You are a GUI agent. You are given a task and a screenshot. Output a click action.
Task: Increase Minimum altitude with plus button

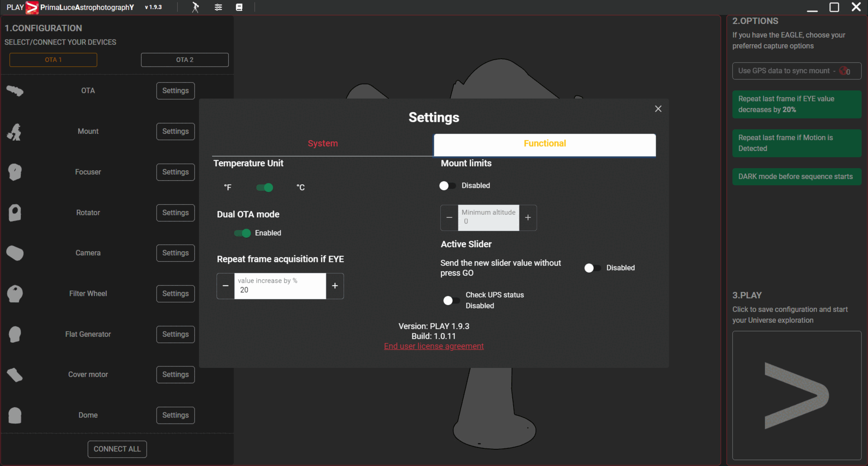[x=528, y=218]
